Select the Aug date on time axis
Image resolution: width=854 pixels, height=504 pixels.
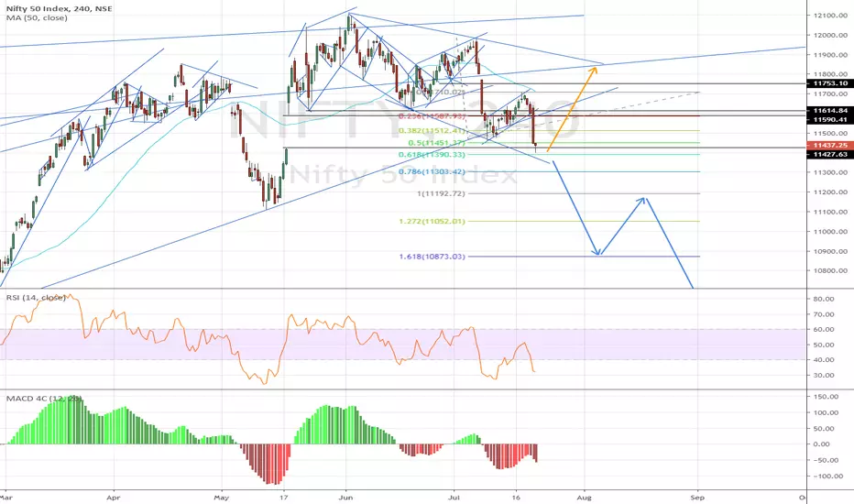[x=584, y=498]
